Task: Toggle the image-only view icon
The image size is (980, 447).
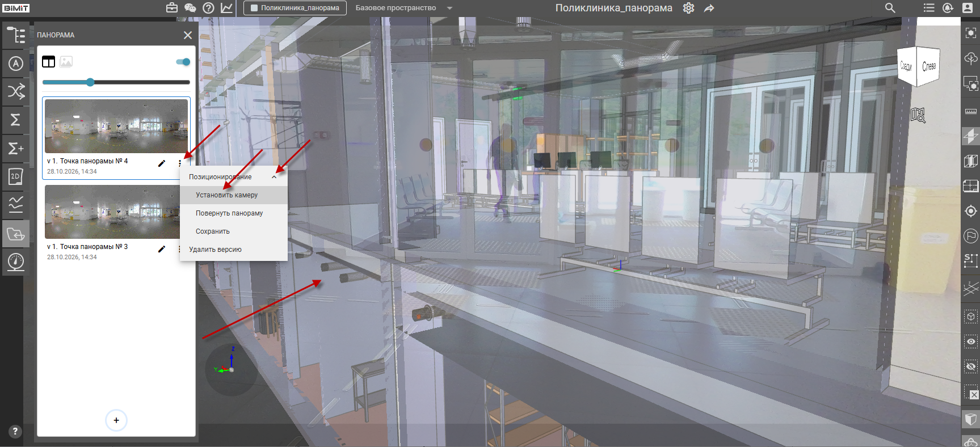Action: pyautogui.click(x=66, y=62)
